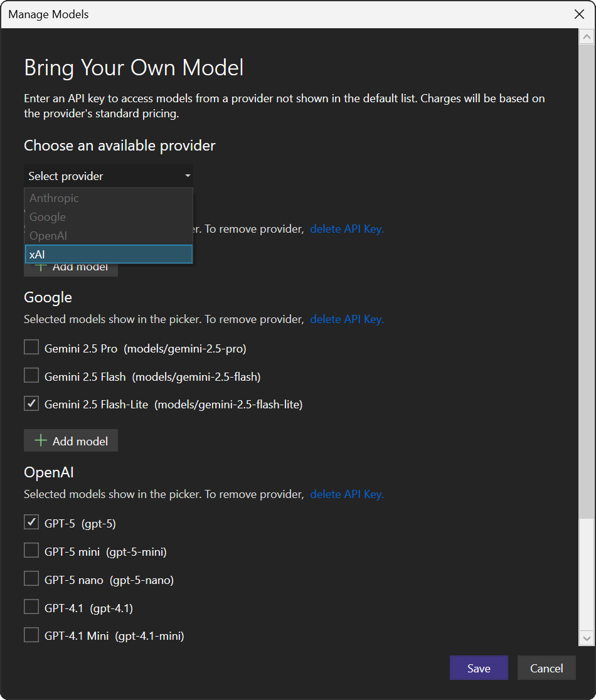
Task: Check the Gemini 2.5 Pro checkbox
Action: click(31, 347)
